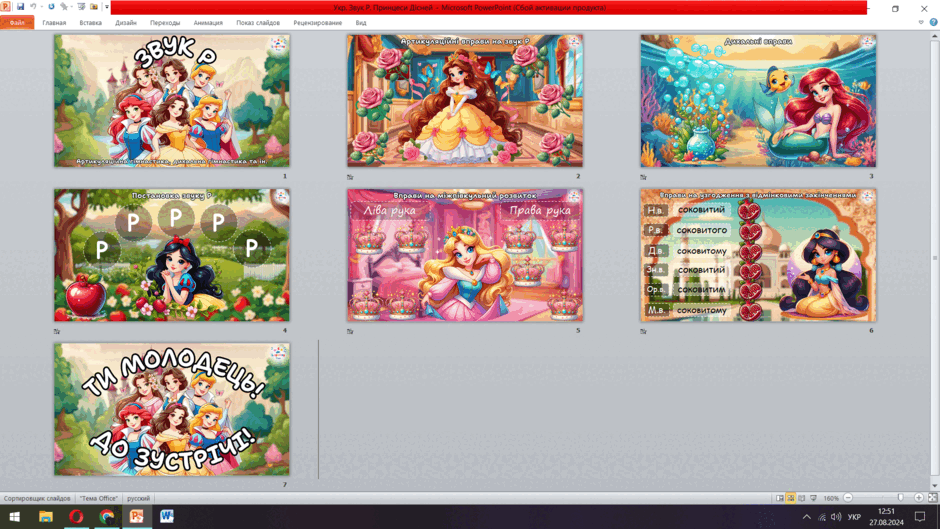Click the open folder quick access icon
This screenshot has width=940, height=529.
tap(94, 7)
